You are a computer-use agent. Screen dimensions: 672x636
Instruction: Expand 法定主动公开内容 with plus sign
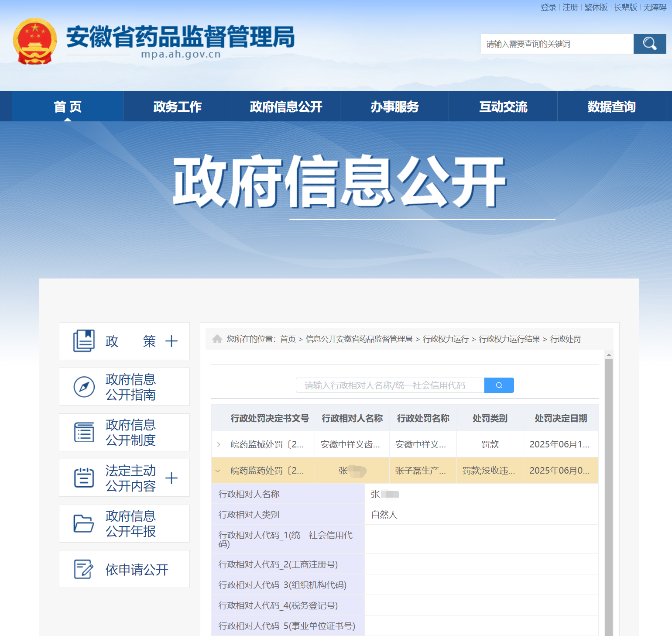click(x=171, y=478)
